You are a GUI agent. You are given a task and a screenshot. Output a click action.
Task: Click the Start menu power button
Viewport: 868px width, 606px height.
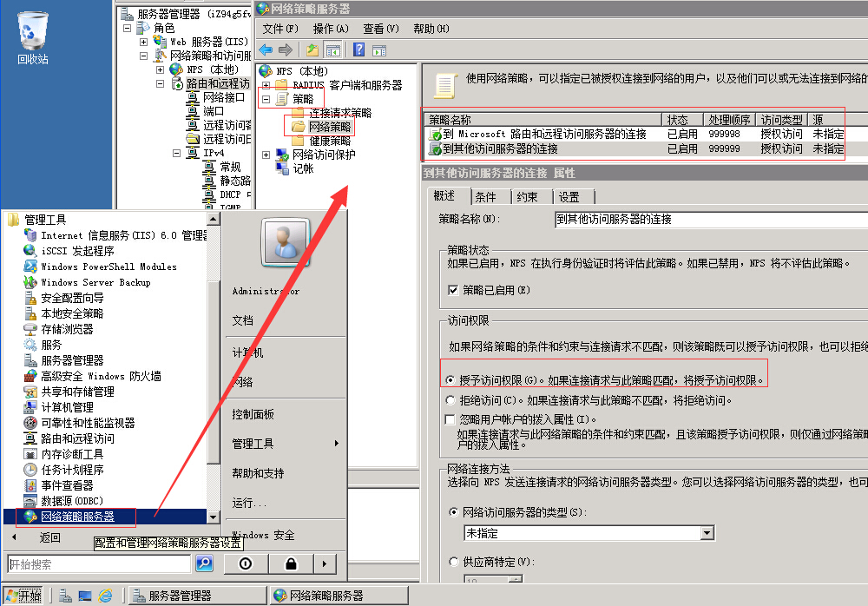[246, 564]
